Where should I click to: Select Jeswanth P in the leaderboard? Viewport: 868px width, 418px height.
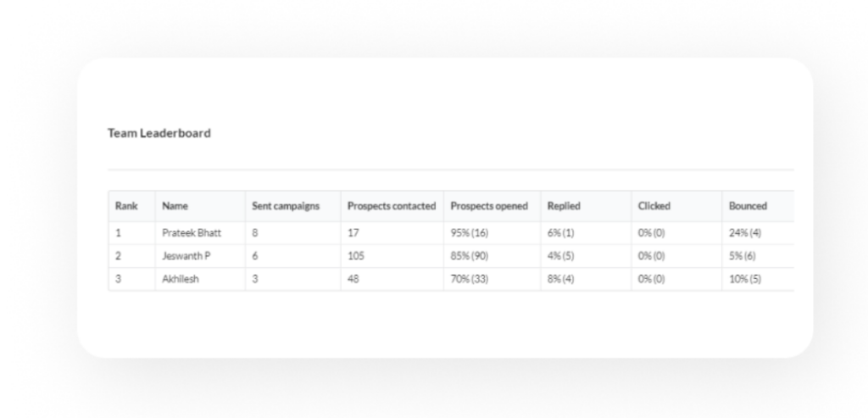pos(185,255)
